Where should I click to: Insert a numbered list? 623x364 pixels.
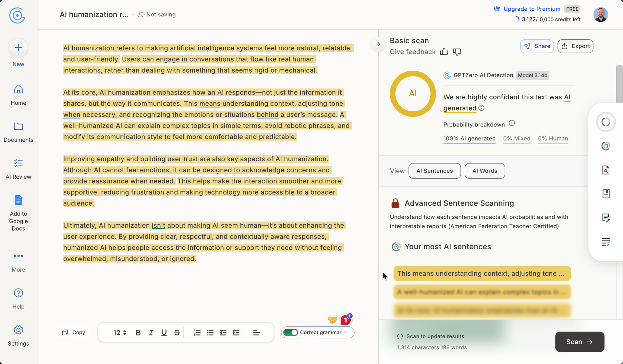pos(197,333)
